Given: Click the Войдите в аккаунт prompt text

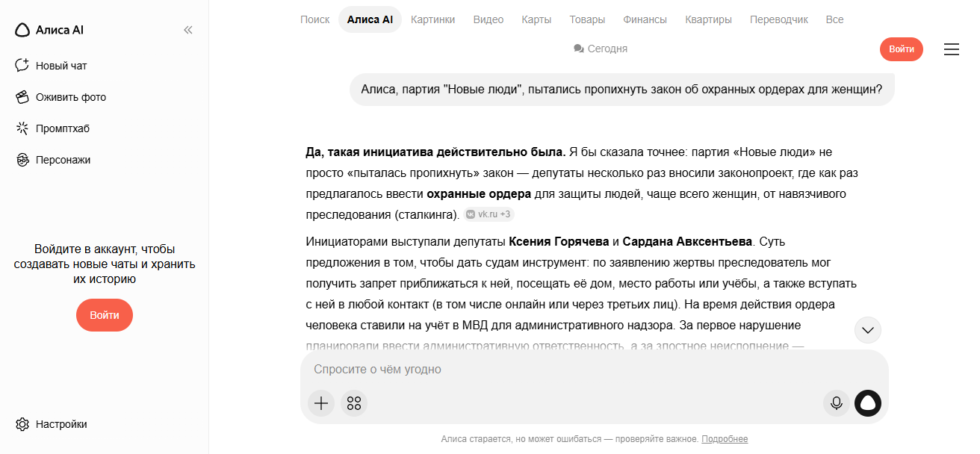Looking at the screenshot, I should coord(105,264).
